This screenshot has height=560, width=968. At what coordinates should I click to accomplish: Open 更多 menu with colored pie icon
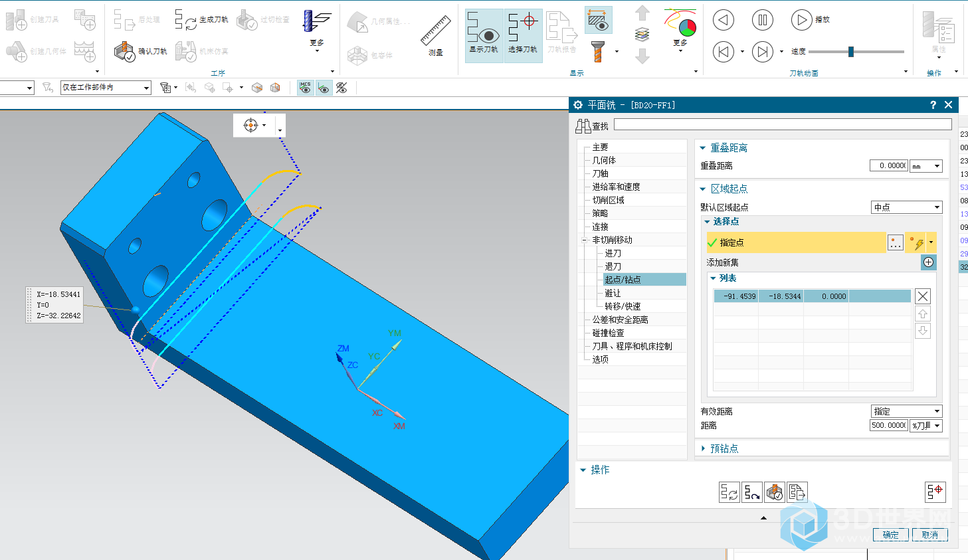680,31
